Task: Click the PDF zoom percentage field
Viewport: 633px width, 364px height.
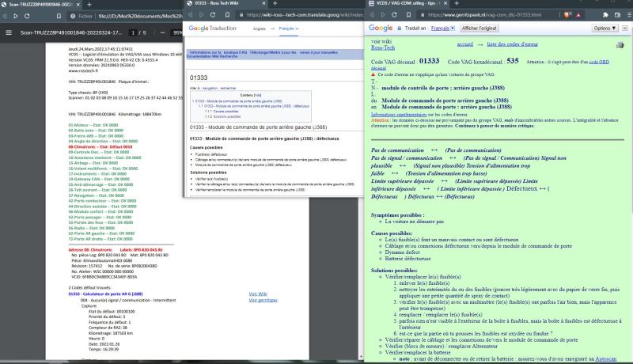Action: coord(177,32)
